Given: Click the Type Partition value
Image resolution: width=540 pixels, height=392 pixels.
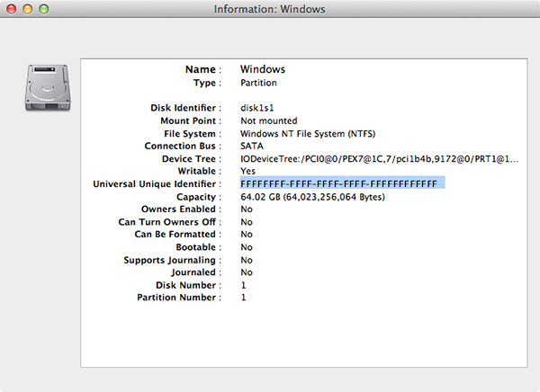Looking at the screenshot, I should point(258,83).
